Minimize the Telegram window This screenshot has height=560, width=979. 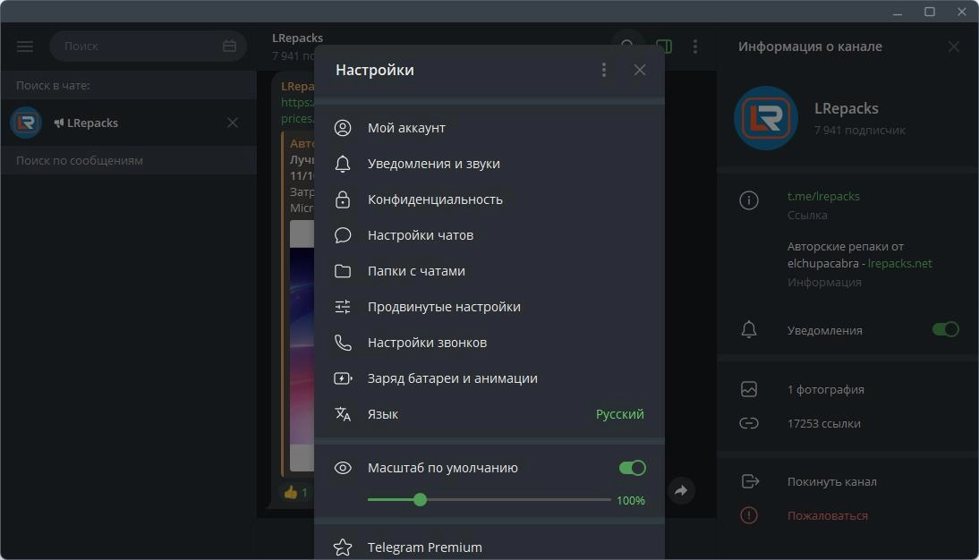click(x=898, y=12)
